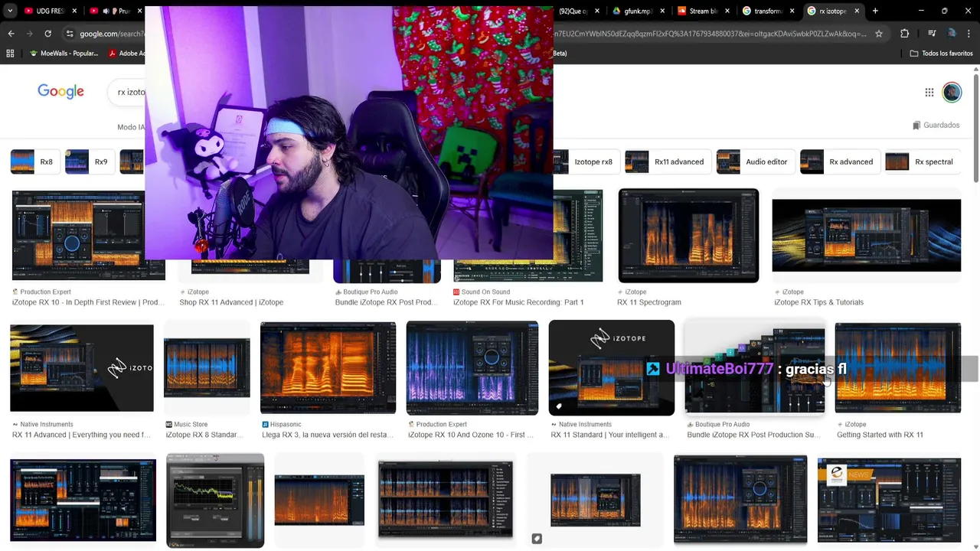Filter images by the Rx8 chip

pyautogui.click(x=35, y=162)
